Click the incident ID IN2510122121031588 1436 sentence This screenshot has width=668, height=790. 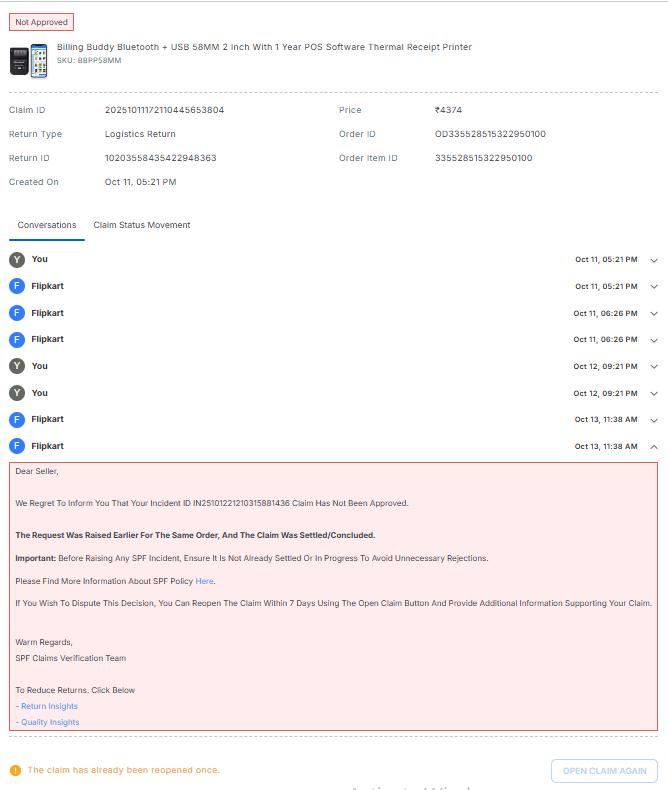click(212, 503)
